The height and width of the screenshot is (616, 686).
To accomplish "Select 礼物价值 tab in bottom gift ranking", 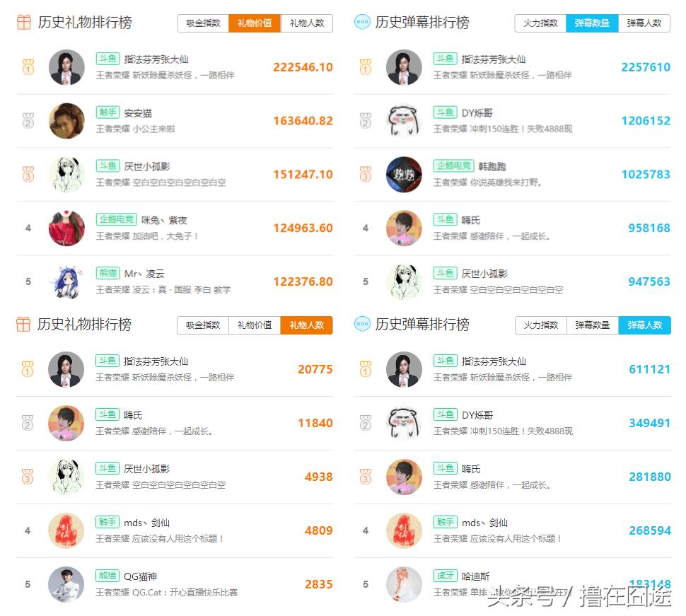I will pos(255,325).
